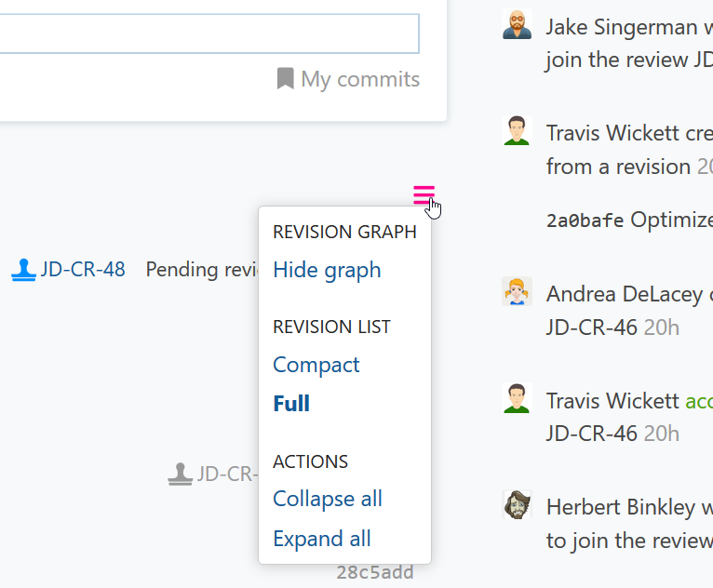Open commit 2a0bafe

(x=585, y=220)
